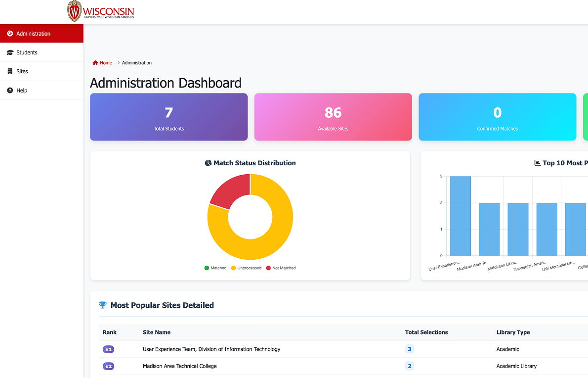The image size is (588, 378).
Task: Click the Madison Area Te... chart bar
Action: [x=489, y=230]
